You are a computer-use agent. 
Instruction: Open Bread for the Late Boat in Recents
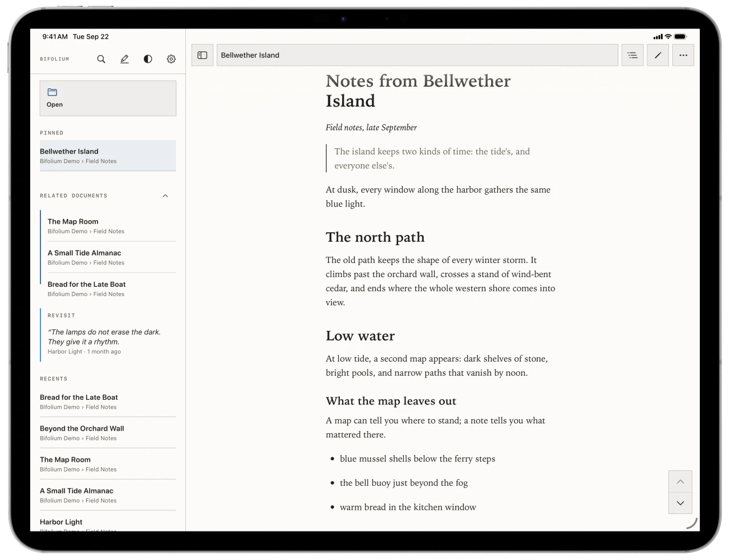point(108,401)
